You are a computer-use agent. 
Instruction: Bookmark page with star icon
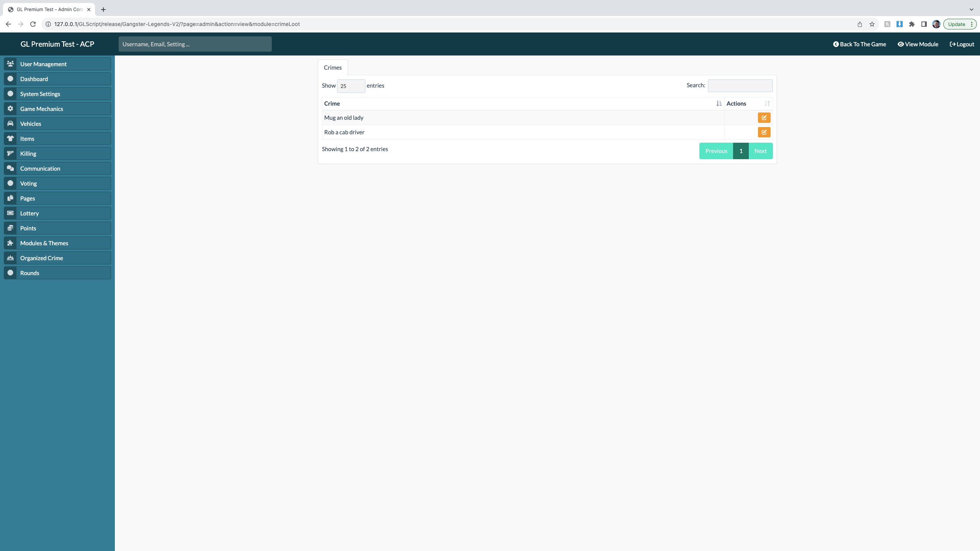pos(872,24)
